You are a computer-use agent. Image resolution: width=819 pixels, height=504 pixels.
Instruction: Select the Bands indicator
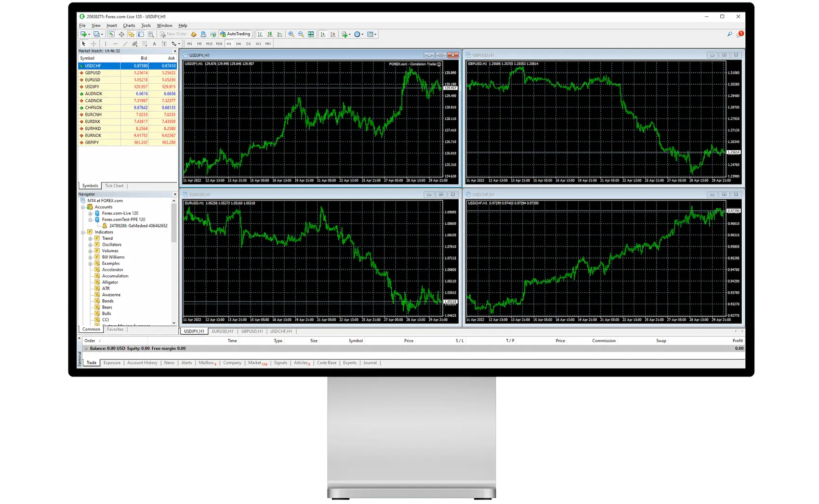(107, 301)
